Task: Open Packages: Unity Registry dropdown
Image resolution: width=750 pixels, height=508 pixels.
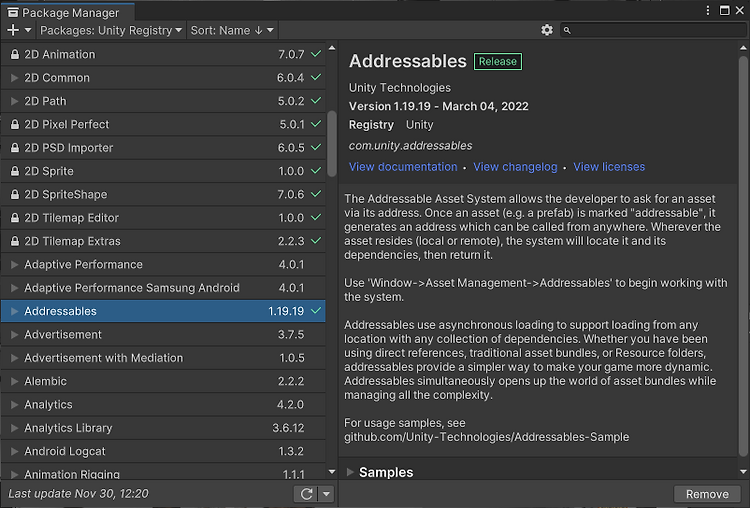Action: click(x=111, y=30)
